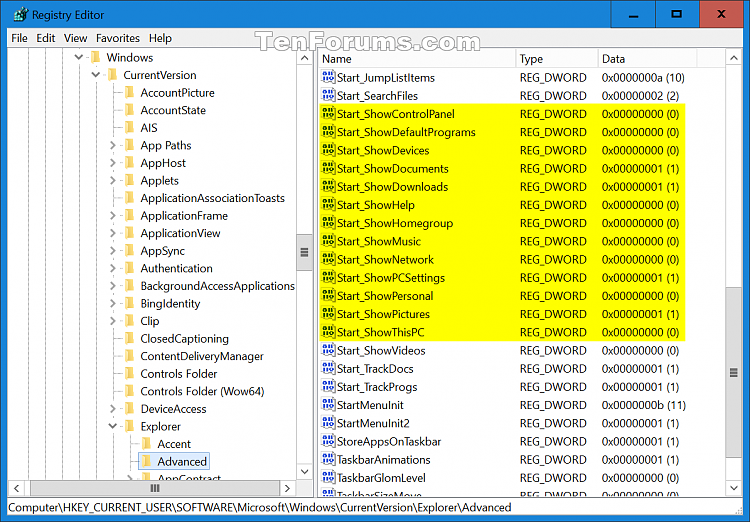Select the ContentDeliveryManager key
The height and width of the screenshot is (522, 750).
(x=202, y=356)
